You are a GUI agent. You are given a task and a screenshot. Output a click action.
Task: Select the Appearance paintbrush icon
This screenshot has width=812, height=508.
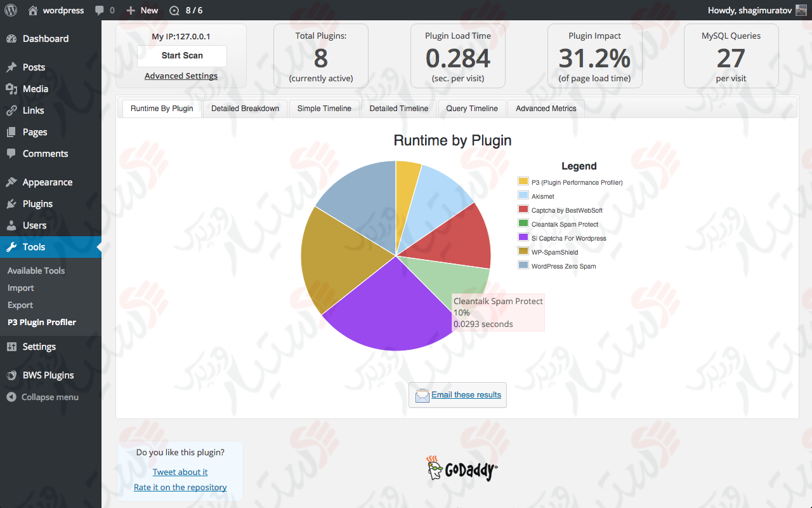14,182
